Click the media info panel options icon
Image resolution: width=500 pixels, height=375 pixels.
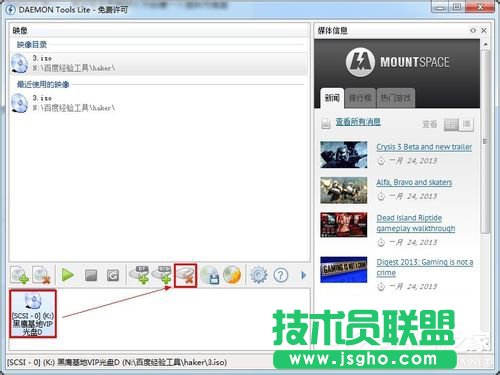click(473, 31)
